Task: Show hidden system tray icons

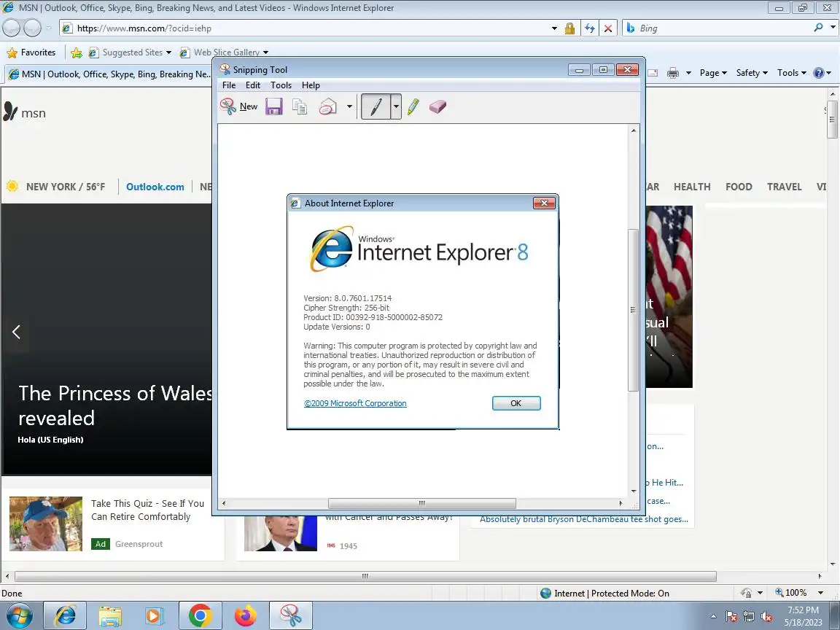Action: click(713, 617)
